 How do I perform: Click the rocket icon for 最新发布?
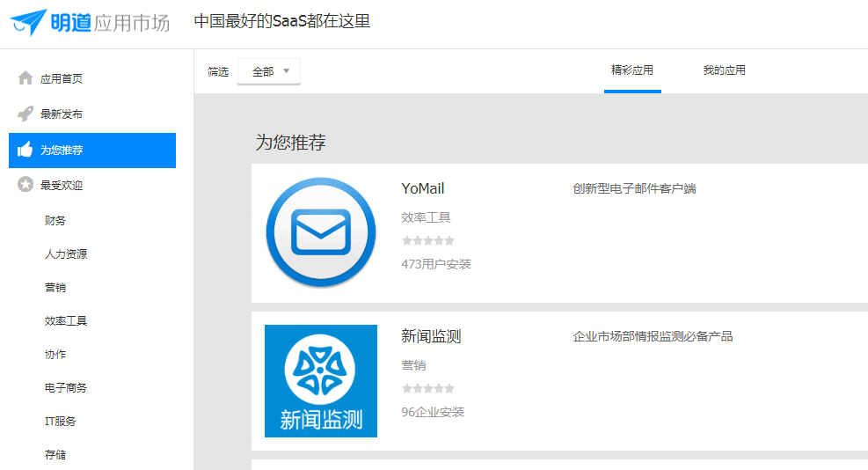pos(26,114)
